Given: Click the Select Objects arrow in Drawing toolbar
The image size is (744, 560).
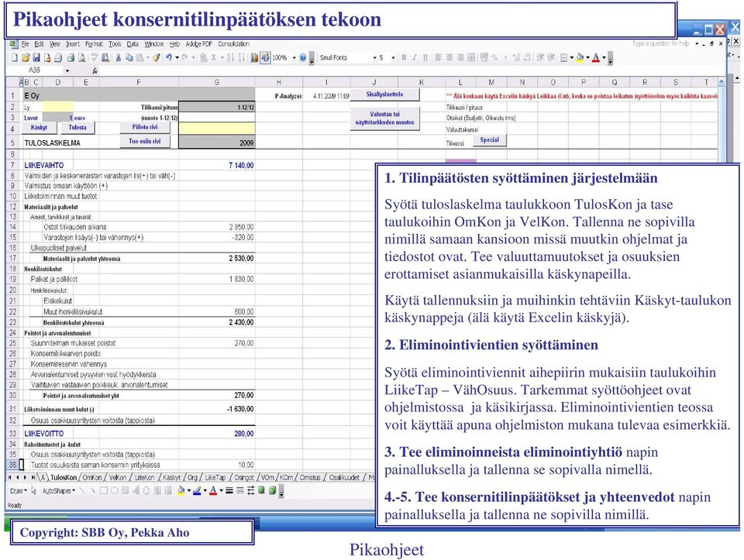Looking at the screenshot, I should click(33, 491).
